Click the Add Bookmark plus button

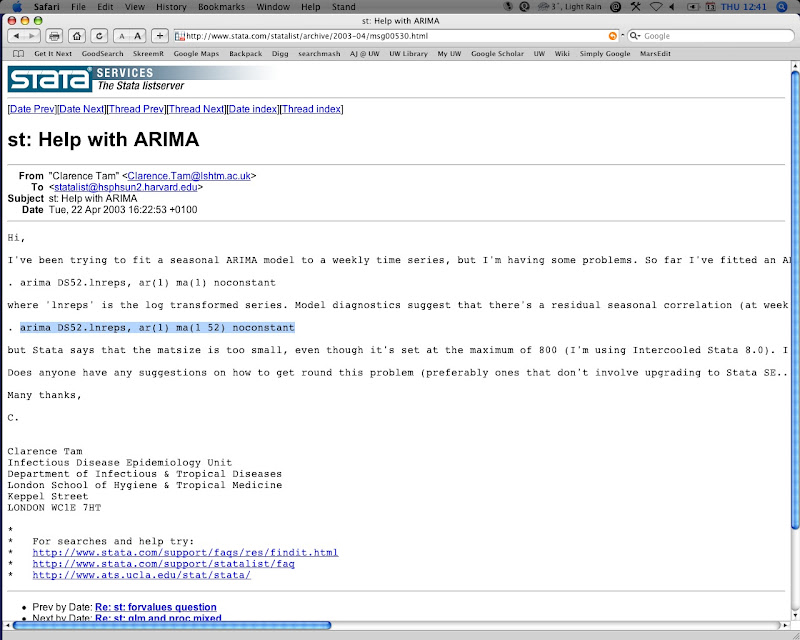[x=160, y=35]
